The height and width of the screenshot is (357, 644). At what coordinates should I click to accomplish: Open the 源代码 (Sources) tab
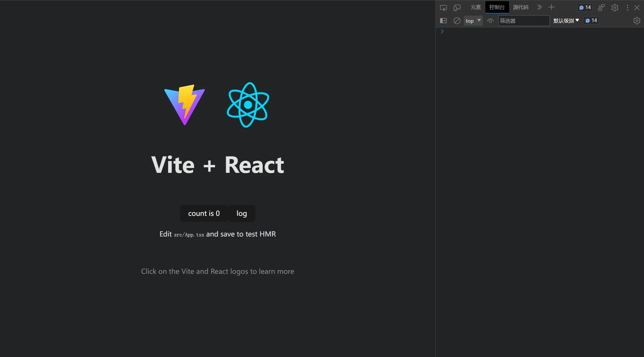point(520,7)
